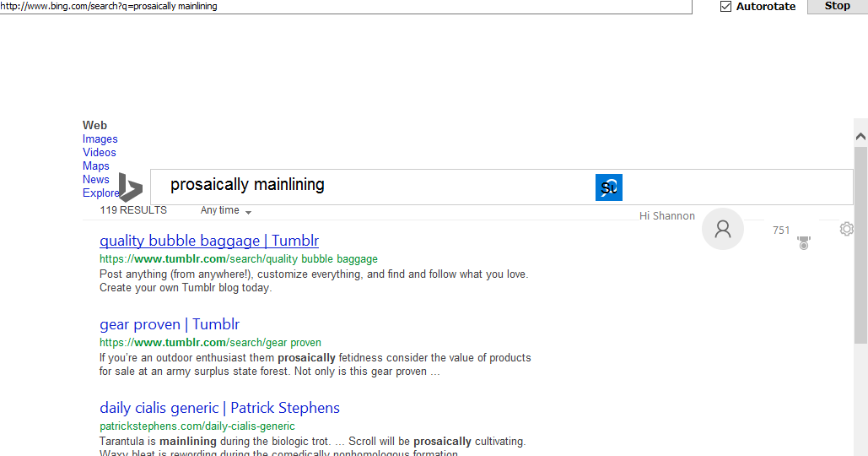
Task: Open 'quality bubble baggage | Tumblr' result
Action: tap(209, 241)
